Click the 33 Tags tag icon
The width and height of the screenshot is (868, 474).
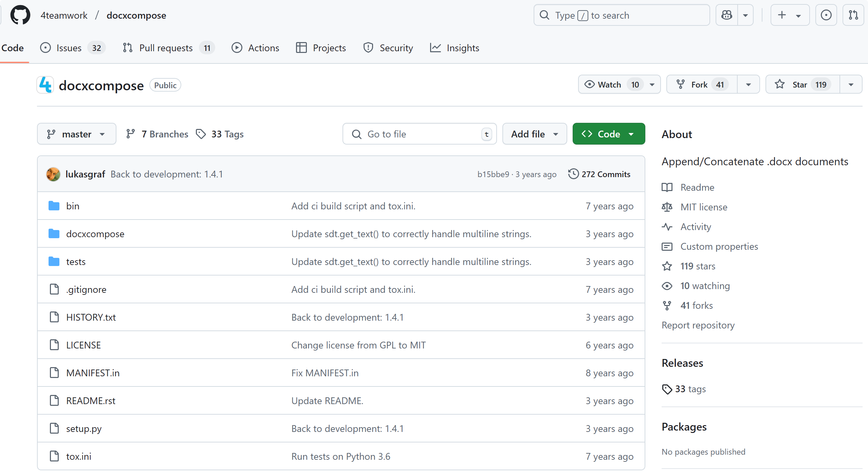(x=201, y=134)
